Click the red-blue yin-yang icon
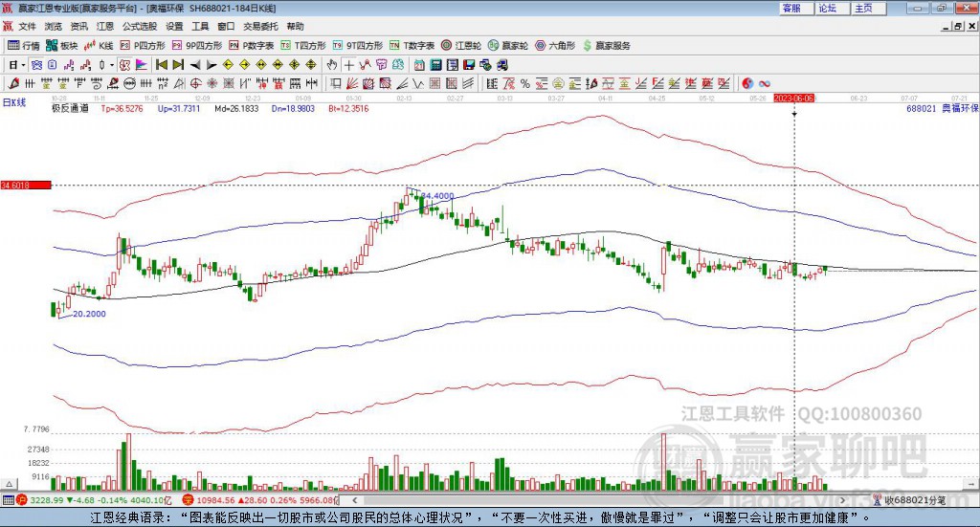Image resolution: width=980 pixels, height=527 pixels. [x=747, y=83]
